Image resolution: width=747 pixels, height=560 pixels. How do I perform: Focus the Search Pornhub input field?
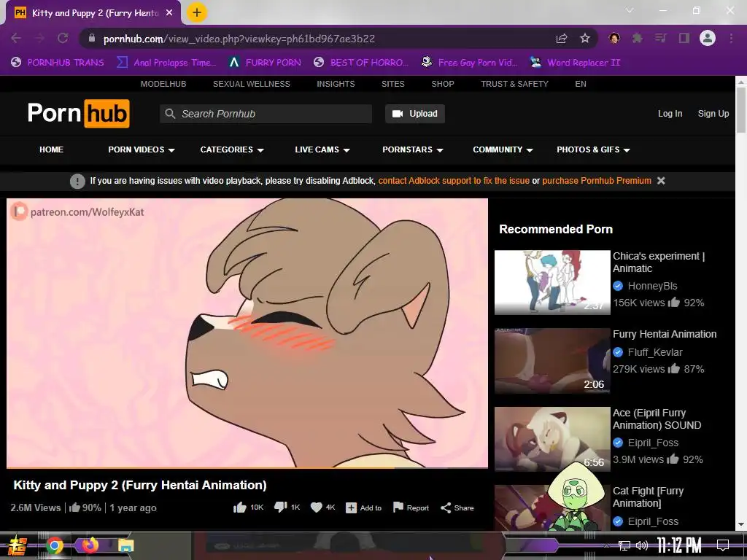pyautogui.click(x=266, y=114)
